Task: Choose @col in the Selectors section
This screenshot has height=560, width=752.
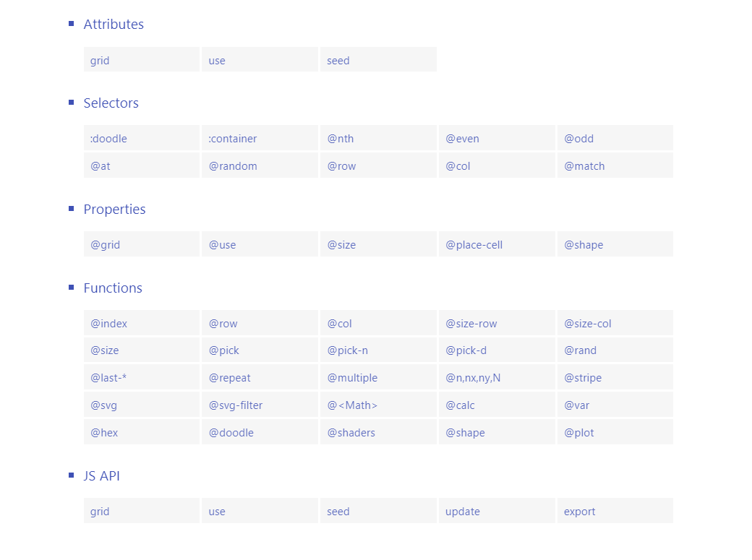Action: click(497, 165)
